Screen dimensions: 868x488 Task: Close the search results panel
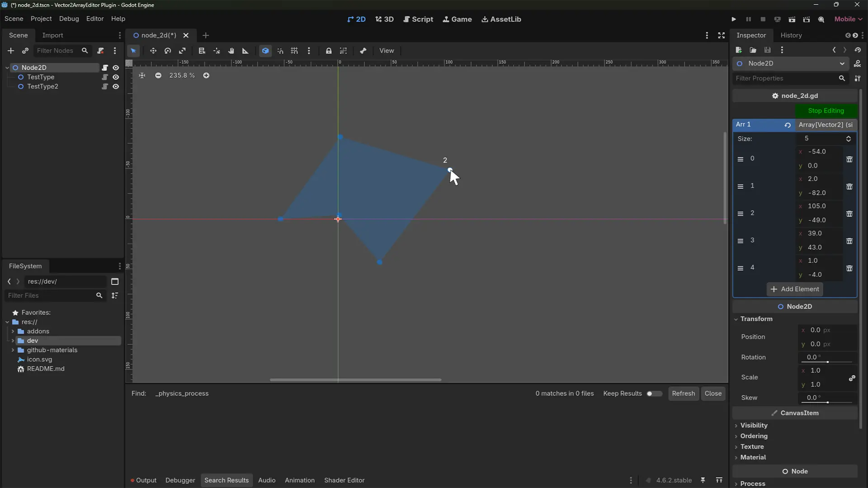click(x=713, y=394)
